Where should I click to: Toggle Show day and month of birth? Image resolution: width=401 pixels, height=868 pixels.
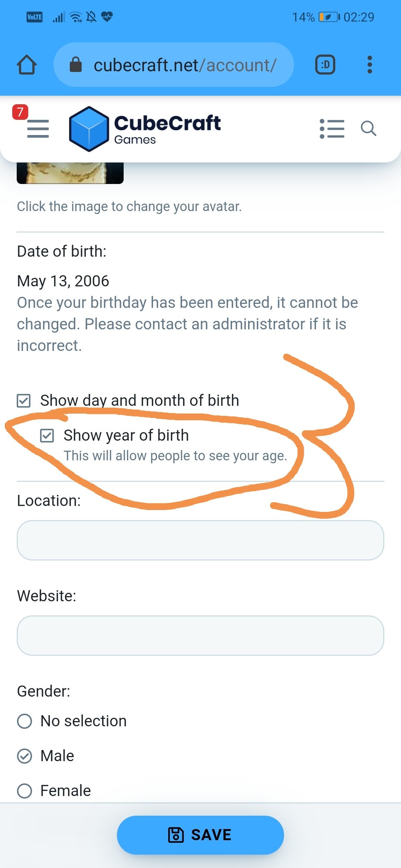click(x=24, y=401)
